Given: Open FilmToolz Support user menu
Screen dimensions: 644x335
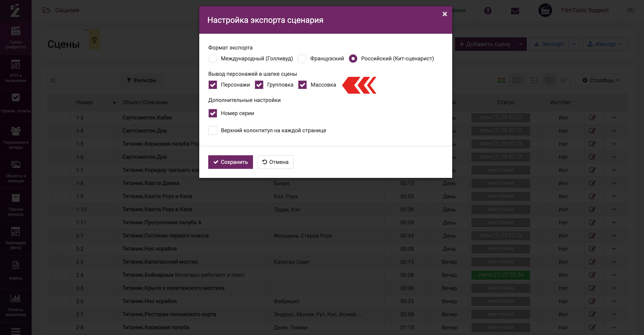Looking at the screenshot, I should tap(585, 10).
